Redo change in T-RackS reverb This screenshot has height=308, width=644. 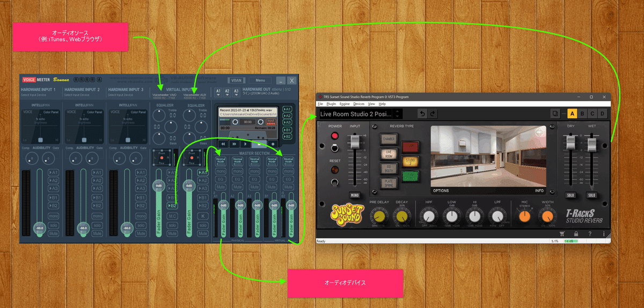pyautogui.click(x=433, y=113)
